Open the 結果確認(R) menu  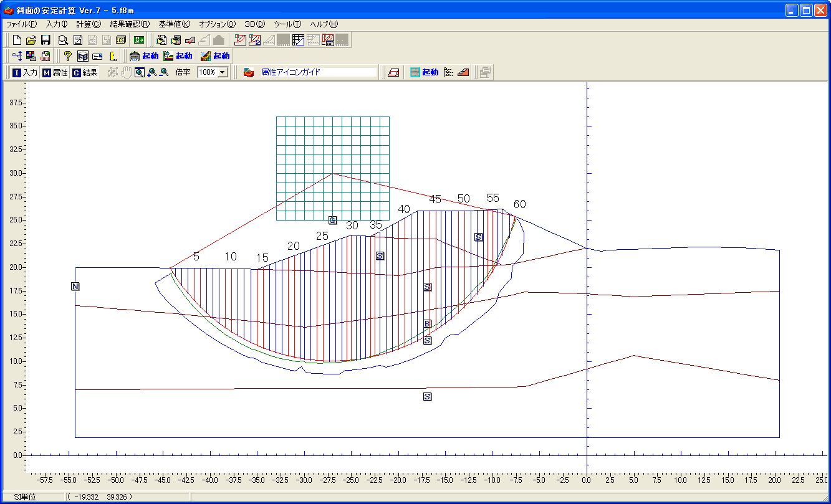click(x=130, y=24)
